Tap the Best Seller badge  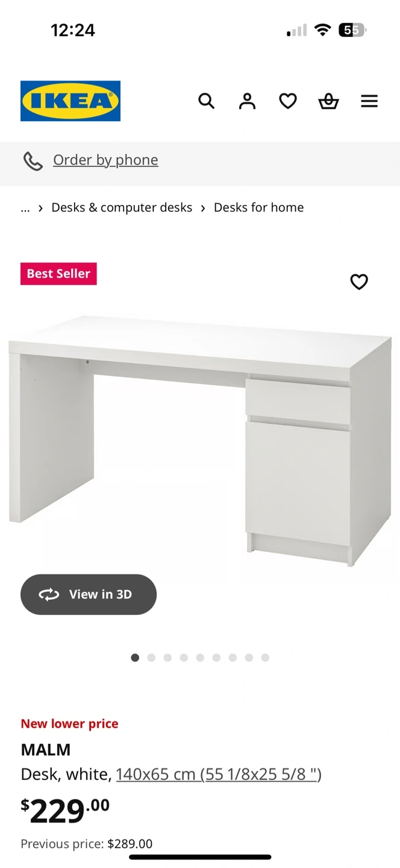click(58, 274)
